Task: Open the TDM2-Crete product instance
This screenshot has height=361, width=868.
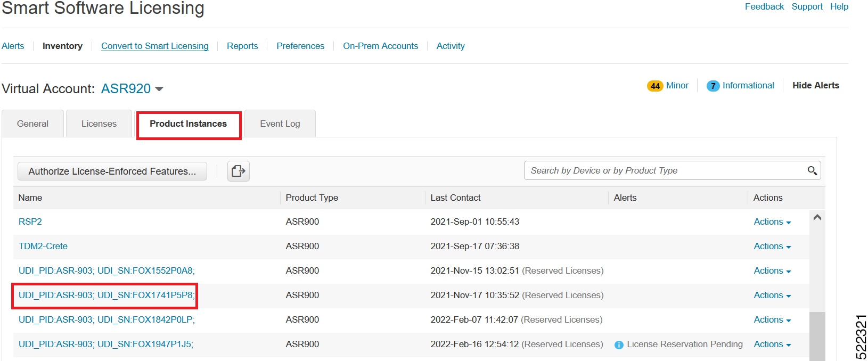Action: [43, 247]
